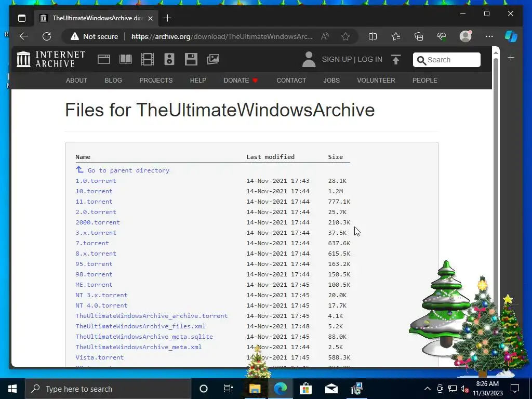The image size is (532, 399).
Task: Open Edge Settings and more menu
Action: click(x=489, y=36)
